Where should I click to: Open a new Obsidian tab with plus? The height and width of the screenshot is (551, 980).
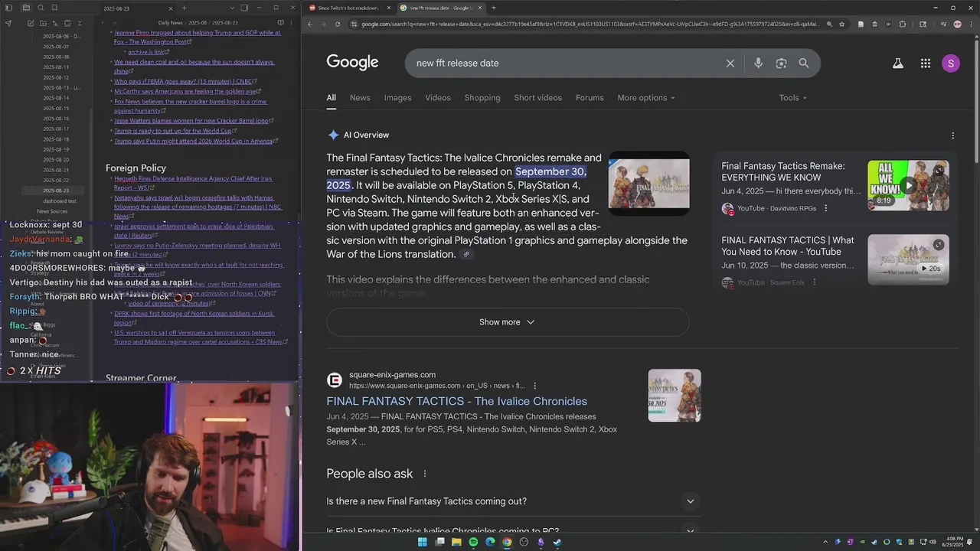coord(184,8)
